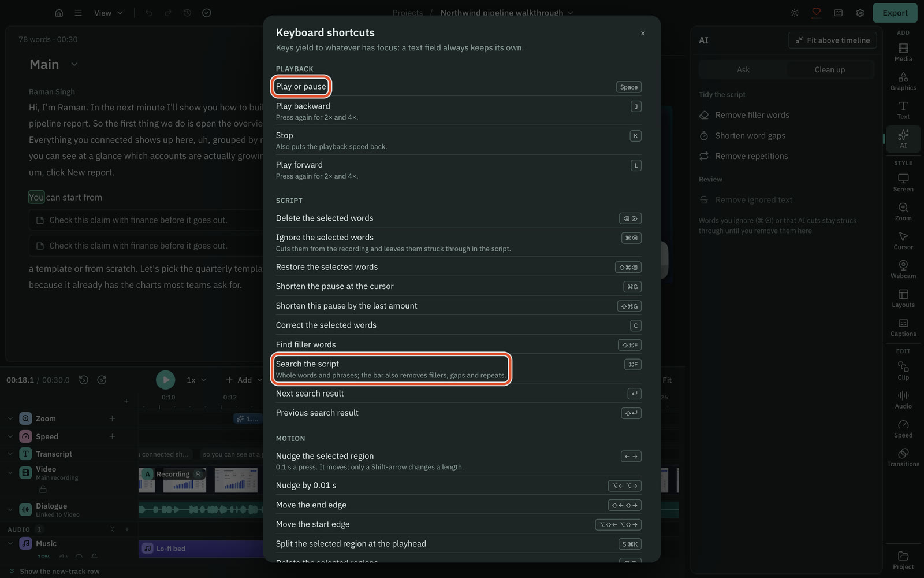
Task: Toggle the light theme sun icon
Action: 795,13
